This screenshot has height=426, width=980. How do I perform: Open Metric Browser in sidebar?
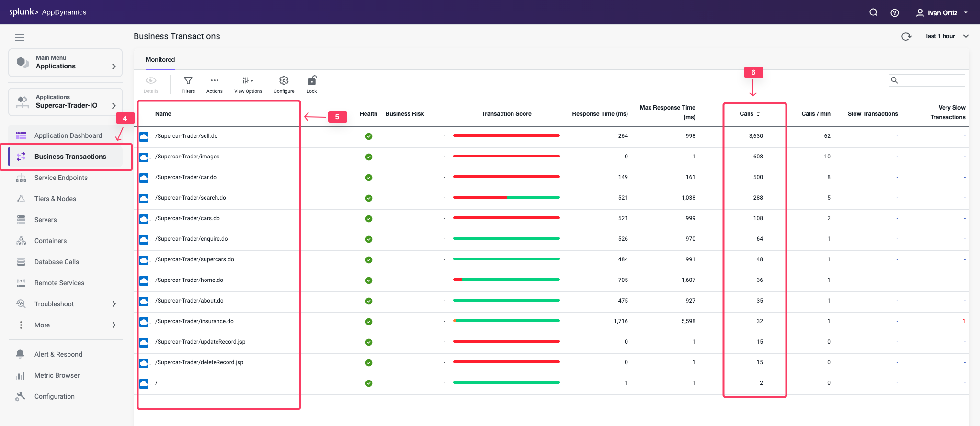(57, 375)
